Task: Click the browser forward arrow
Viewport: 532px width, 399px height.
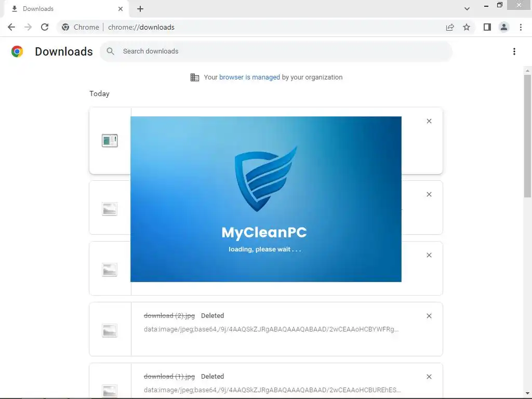Action: [x=28, y=27]
